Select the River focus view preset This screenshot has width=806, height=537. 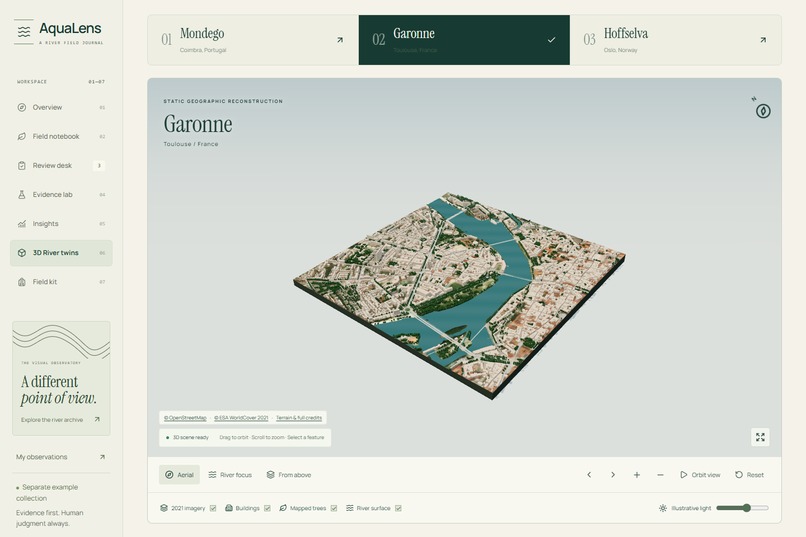point(230,475)
